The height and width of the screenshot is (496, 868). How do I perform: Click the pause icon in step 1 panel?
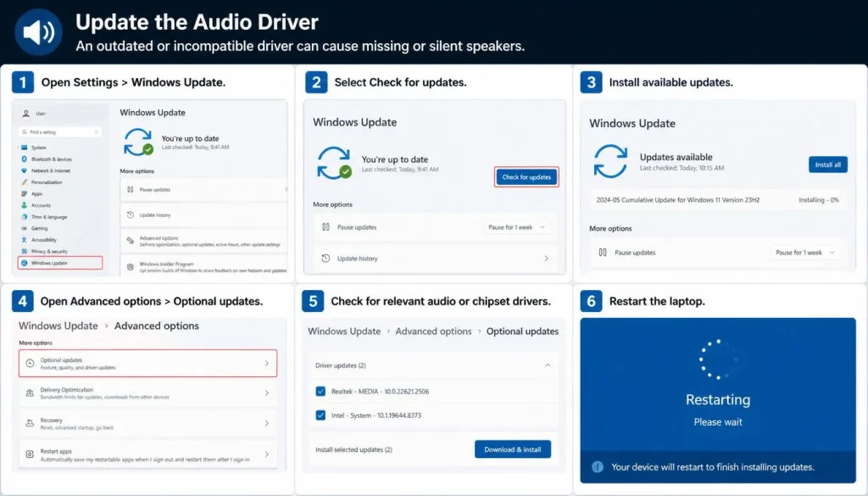tap(130, 189)
